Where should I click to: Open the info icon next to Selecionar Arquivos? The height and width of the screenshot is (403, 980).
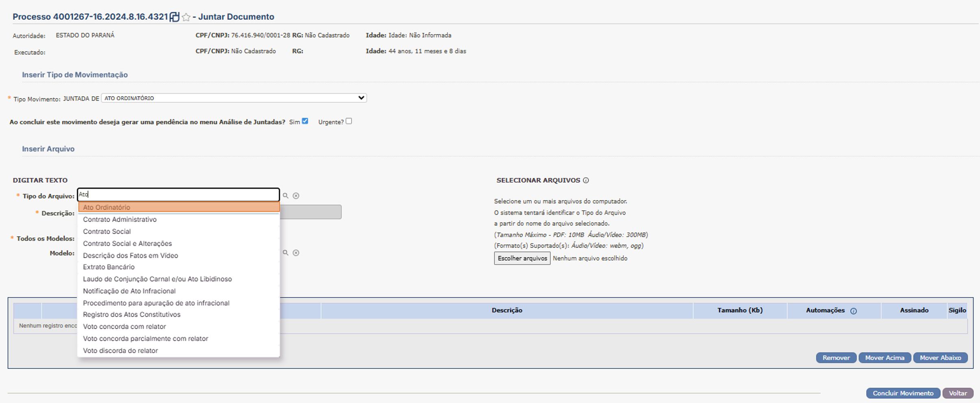pos(586,180)
